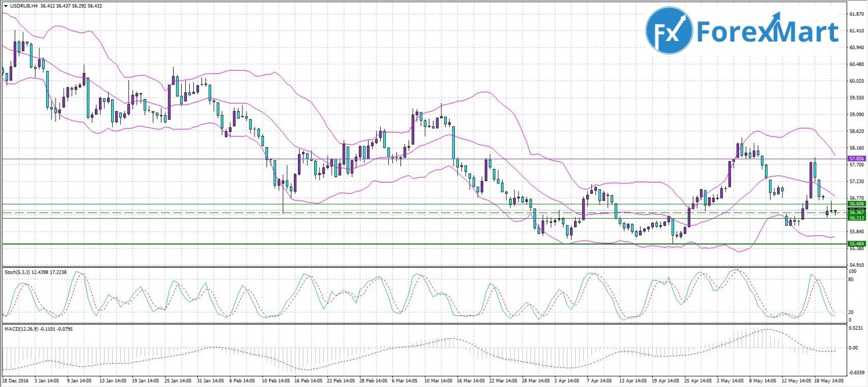The width and height of the screenshot is (868, 387).
Task: Select the 56.367 dashed line price tag
Action: (856, 212)
